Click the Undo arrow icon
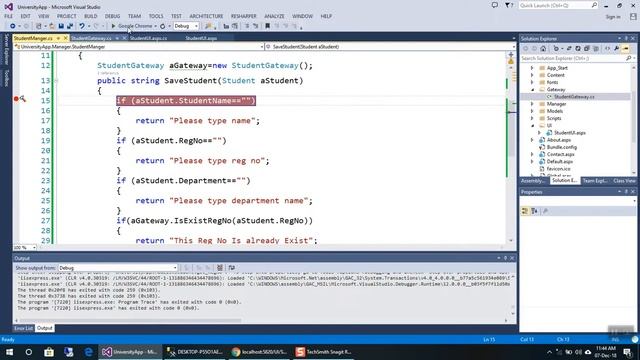The height and width of the screenshot is (360, 640). point(82,26)
